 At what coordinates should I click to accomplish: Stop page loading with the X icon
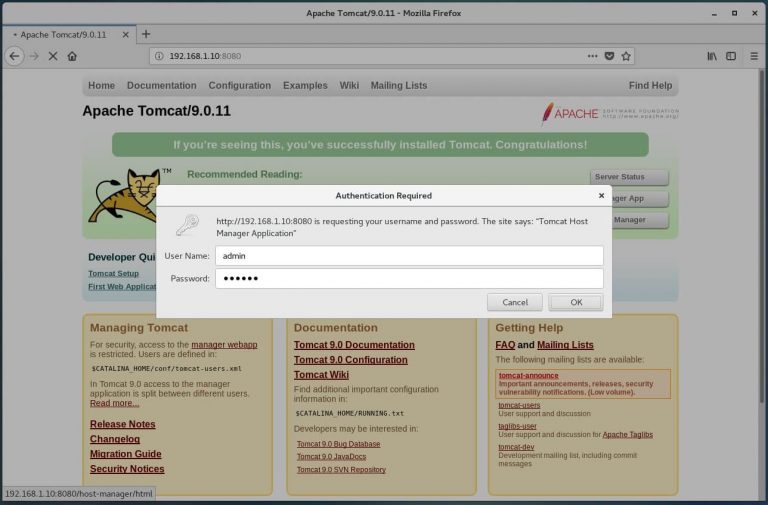(x=53, y=56)
